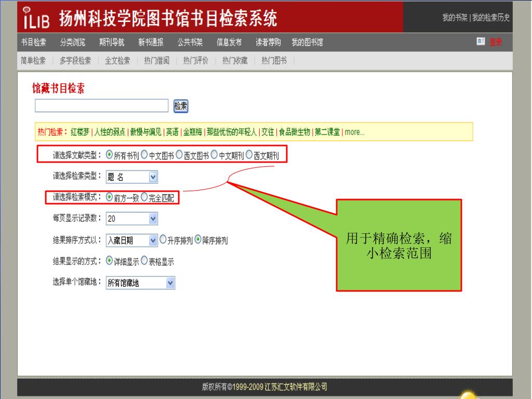532x399 pixels.
Task: Click the iLIB logo icon
Action: click(x=36, y=18)
